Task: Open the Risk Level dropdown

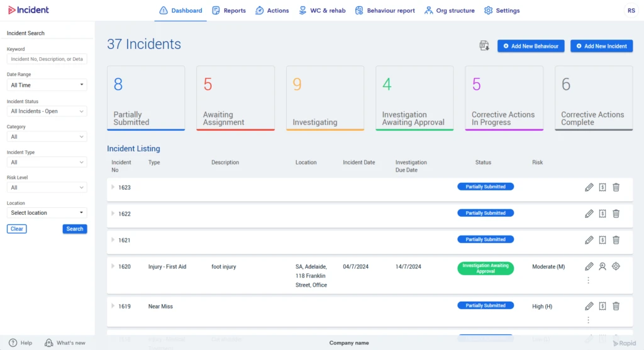Action: (x=47, y=187)
